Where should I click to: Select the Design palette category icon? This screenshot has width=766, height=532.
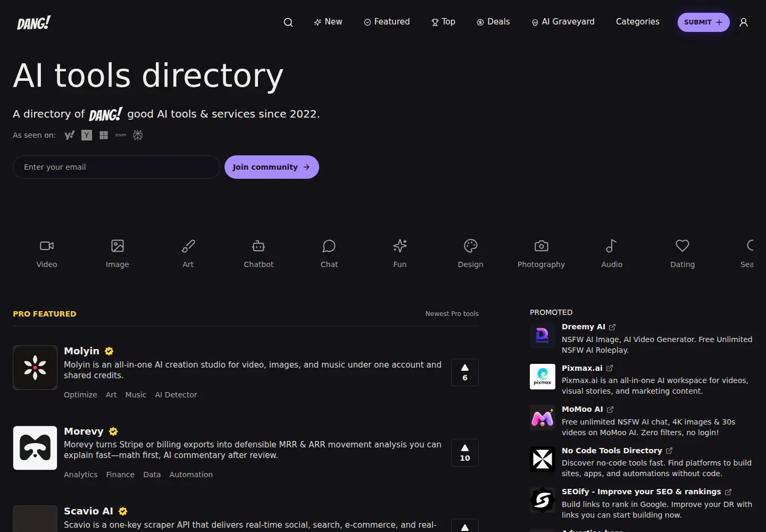(x=471, y=246)
